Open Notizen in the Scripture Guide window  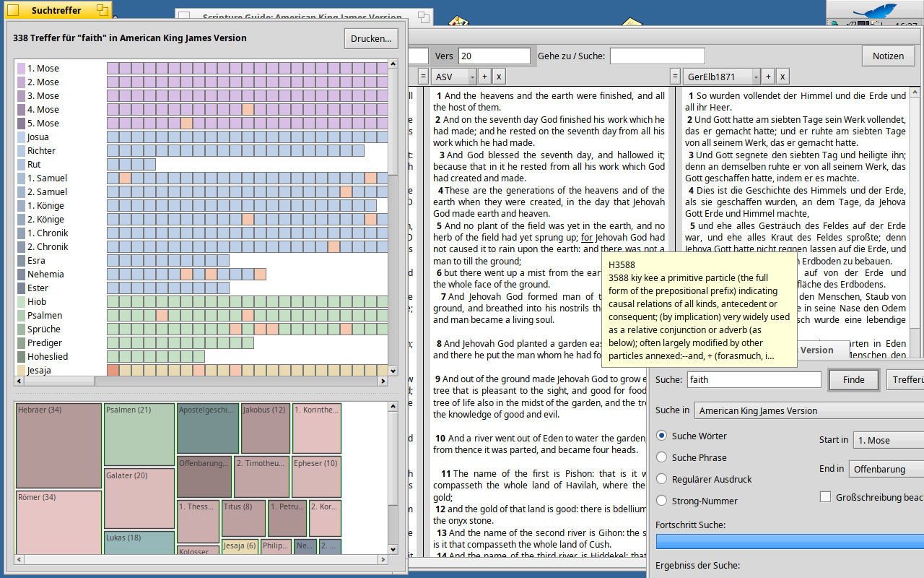pyautogui.click(x=888, y=56)
